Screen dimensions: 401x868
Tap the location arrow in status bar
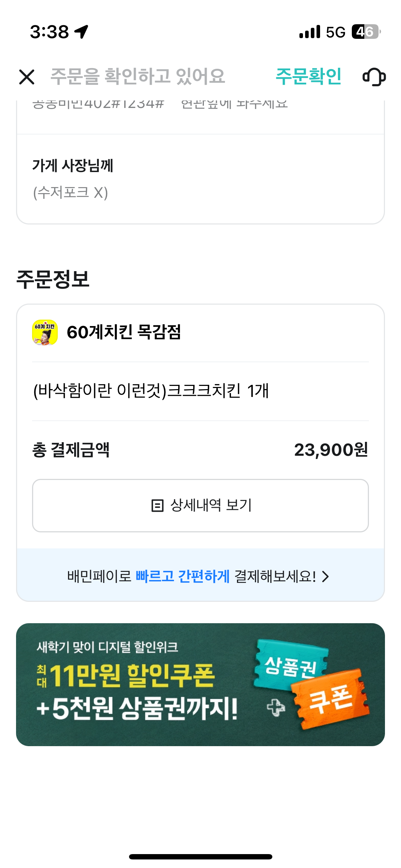point(81,32)
